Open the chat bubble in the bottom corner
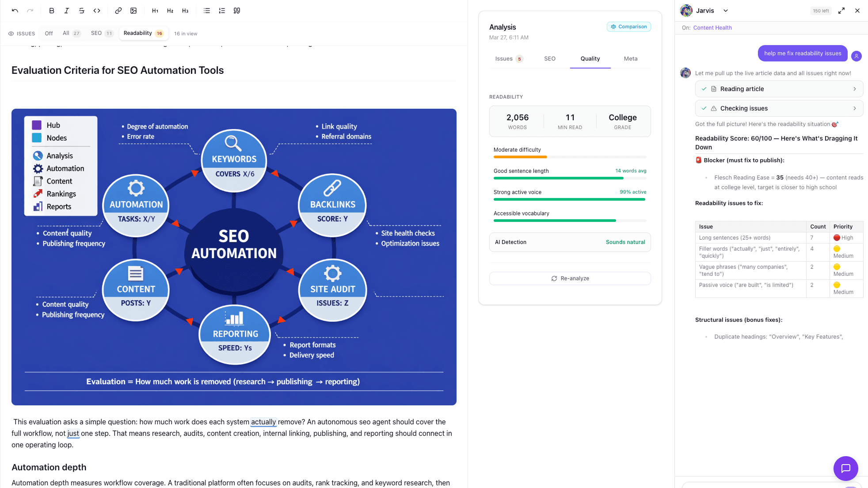This screenshot has width=868, height=488. coord(845,468)
